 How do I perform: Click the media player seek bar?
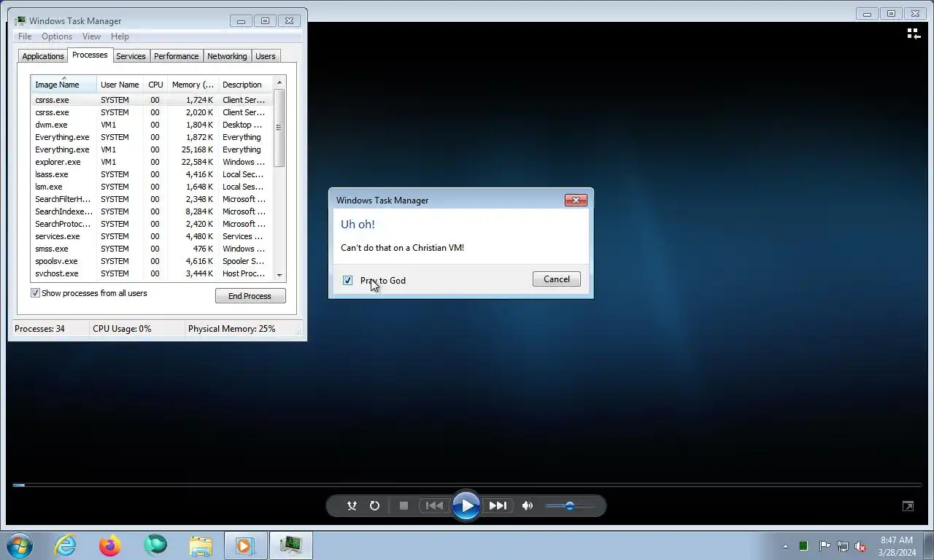467,484
